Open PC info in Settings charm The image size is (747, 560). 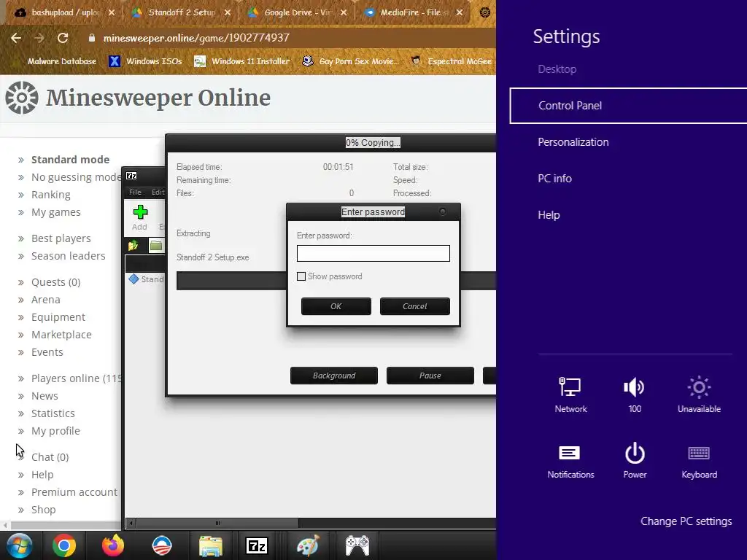[554, 179]
